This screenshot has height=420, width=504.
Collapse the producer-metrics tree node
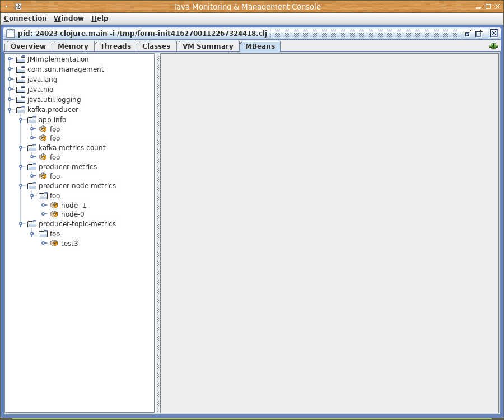(x=21, y=167)
